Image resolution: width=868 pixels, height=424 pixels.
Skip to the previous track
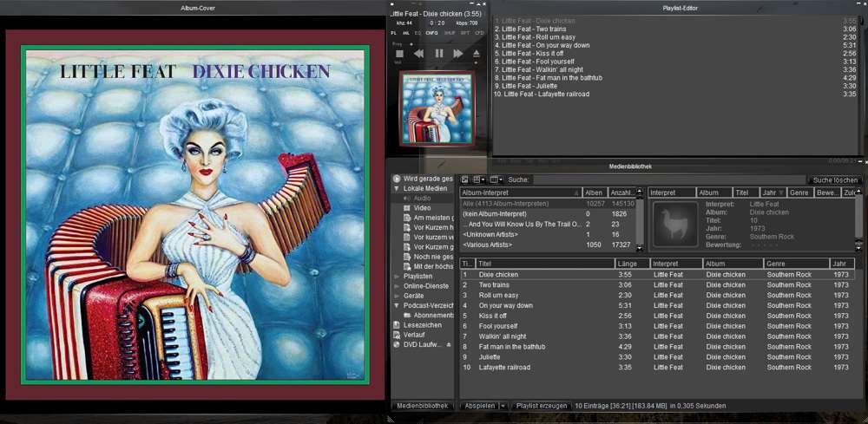coord(418,54)
